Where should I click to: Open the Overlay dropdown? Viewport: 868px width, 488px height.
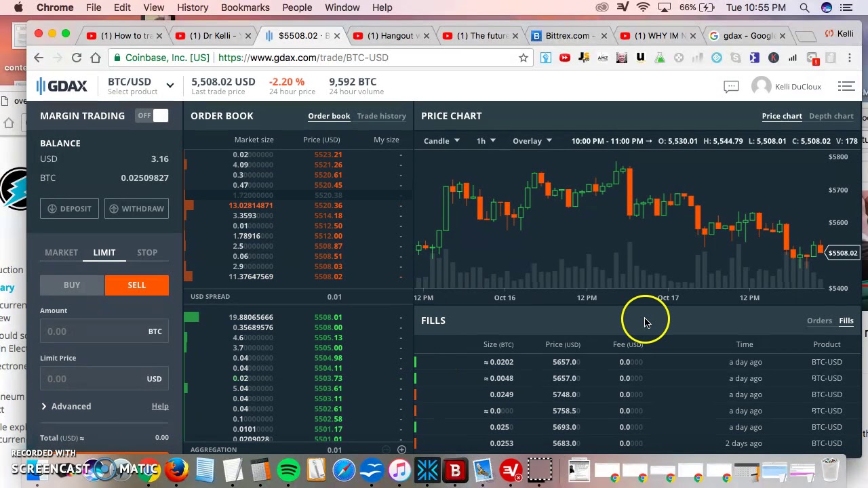click(532, 141)
